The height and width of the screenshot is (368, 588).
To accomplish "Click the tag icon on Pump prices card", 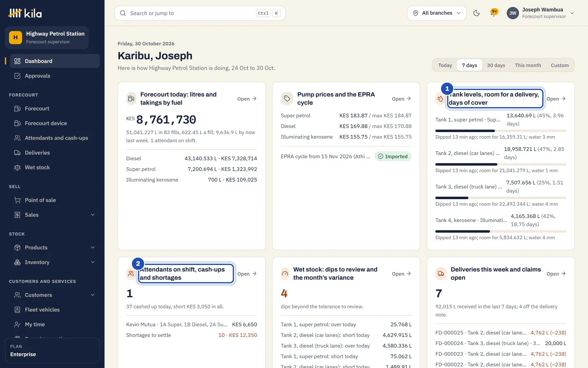I will pos(287,99).
